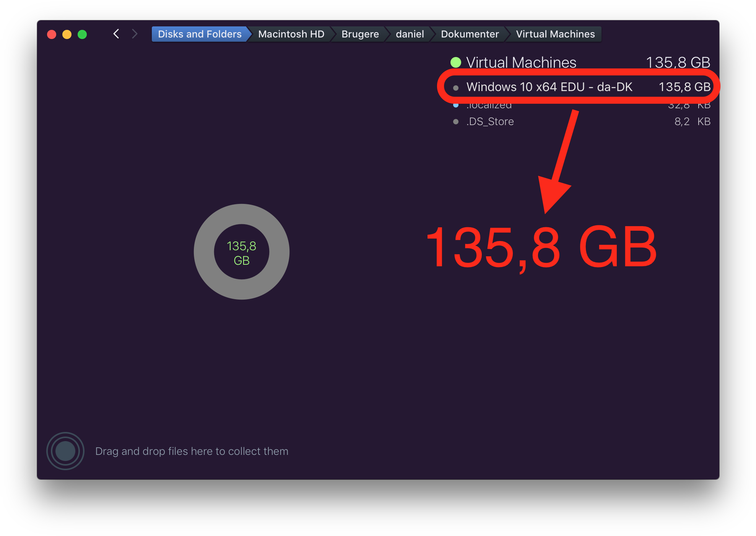This screenshot has height=536, width=756.
Task: Open the Collector ring icon at bottom left
Action: [x=65, y=451]
